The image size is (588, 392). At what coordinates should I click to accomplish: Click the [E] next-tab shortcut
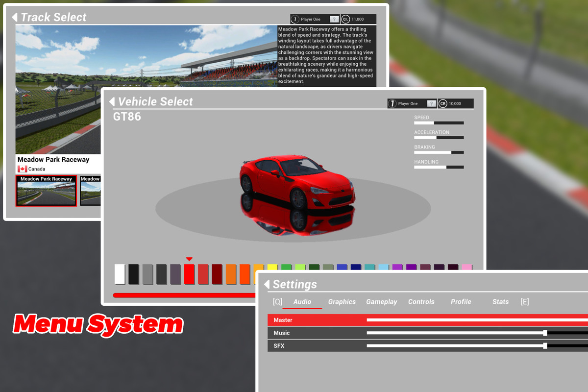point(525,302)
